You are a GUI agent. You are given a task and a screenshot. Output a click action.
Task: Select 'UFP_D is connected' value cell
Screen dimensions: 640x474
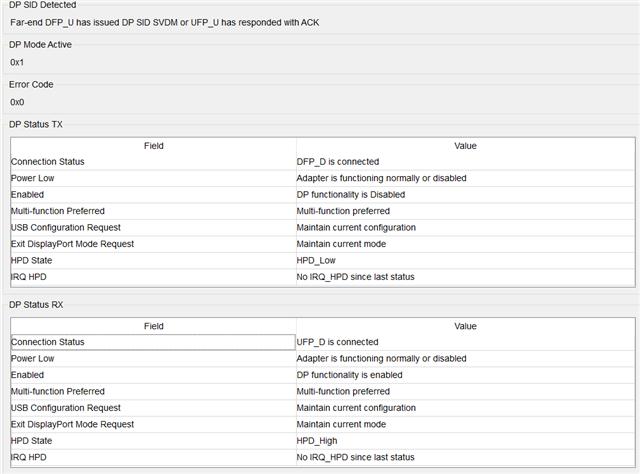[x=465, y=342]
